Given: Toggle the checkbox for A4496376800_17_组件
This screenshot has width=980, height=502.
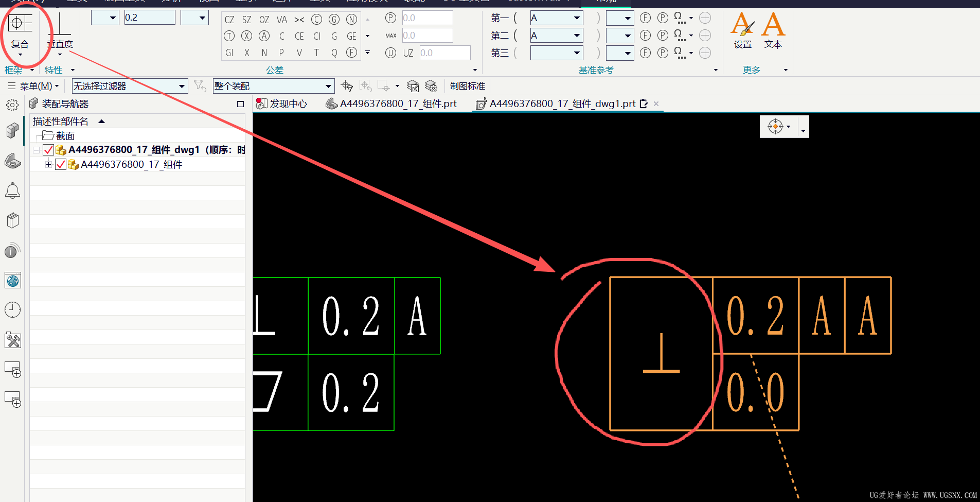Looking at the screenshot, I should tap(61, 165).
